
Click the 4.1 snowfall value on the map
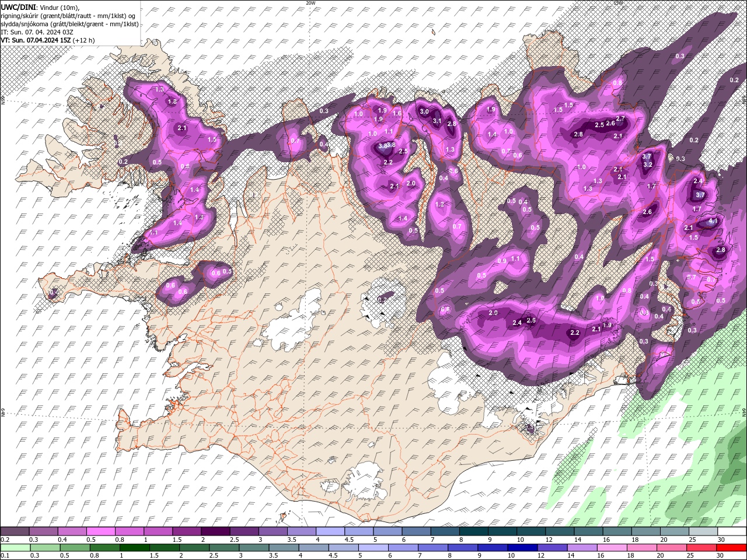712,222
